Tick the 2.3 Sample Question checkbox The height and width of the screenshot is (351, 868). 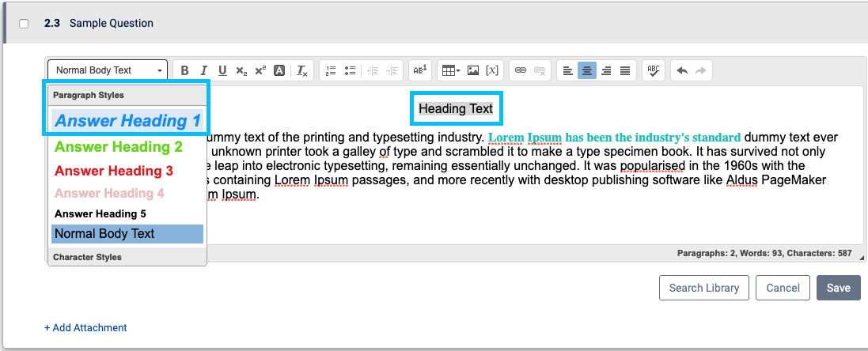24,24
